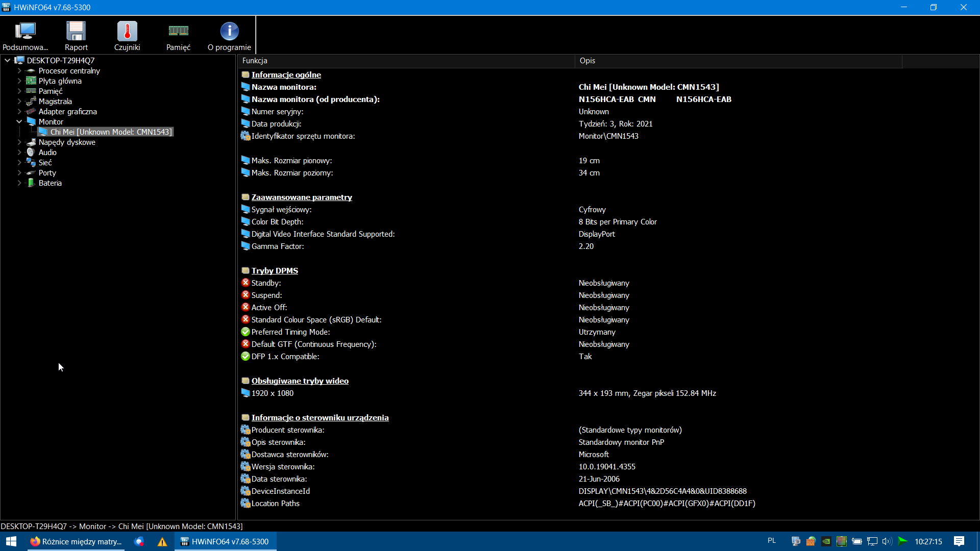Expand the Adapter graficzny node
The image size is (980, 551).
coord(19,111)
